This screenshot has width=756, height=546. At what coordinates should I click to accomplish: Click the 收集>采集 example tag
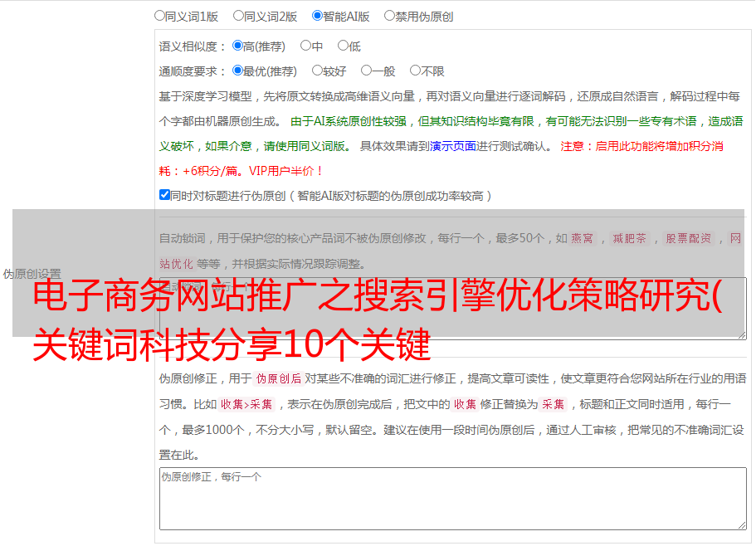pos(246,404)
